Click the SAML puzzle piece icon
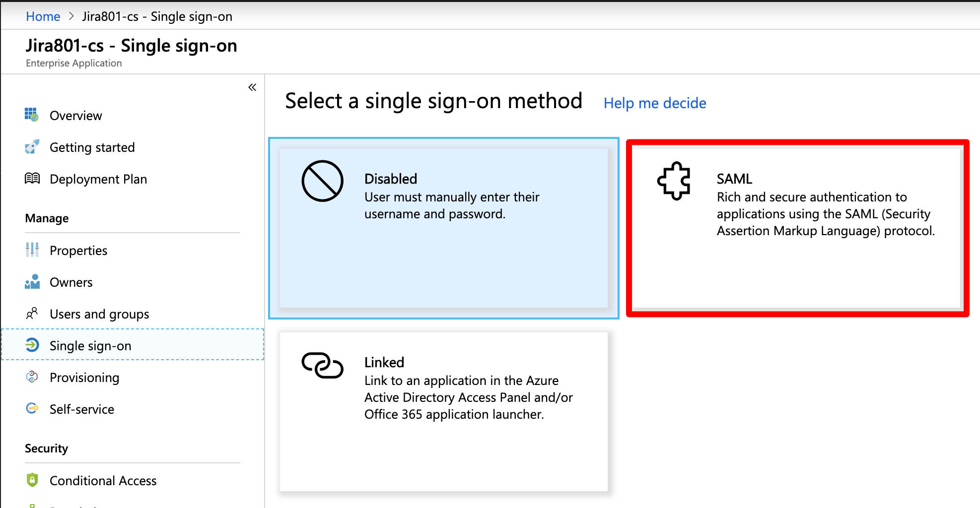The width and height of the screenshot is (980, 508). (x=674, y=181)
